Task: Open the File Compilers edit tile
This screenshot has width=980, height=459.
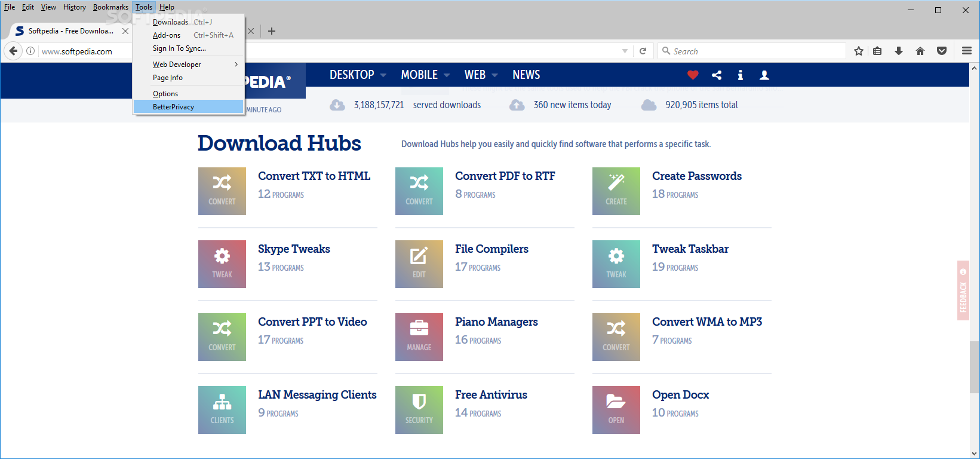Action: [419, 264]
